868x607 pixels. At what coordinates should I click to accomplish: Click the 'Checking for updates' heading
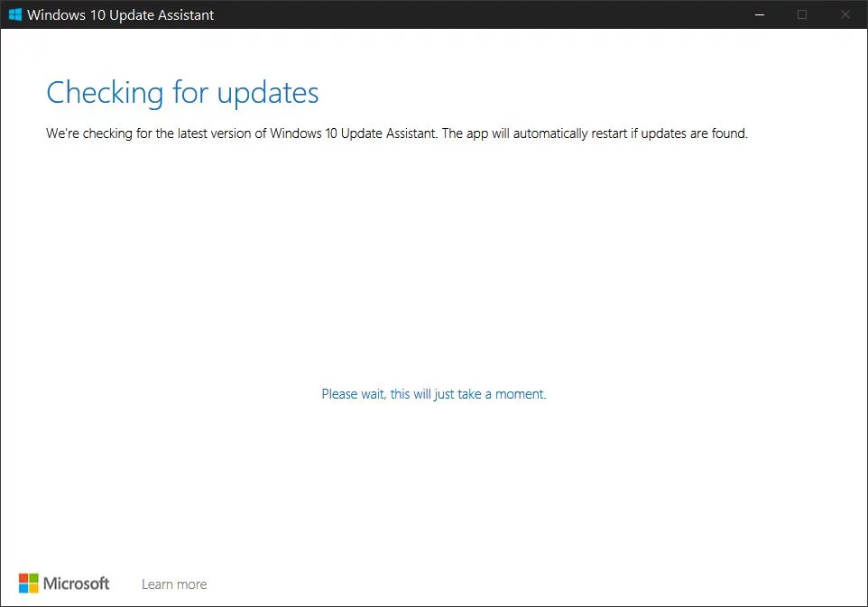click(x=182, y=92)
